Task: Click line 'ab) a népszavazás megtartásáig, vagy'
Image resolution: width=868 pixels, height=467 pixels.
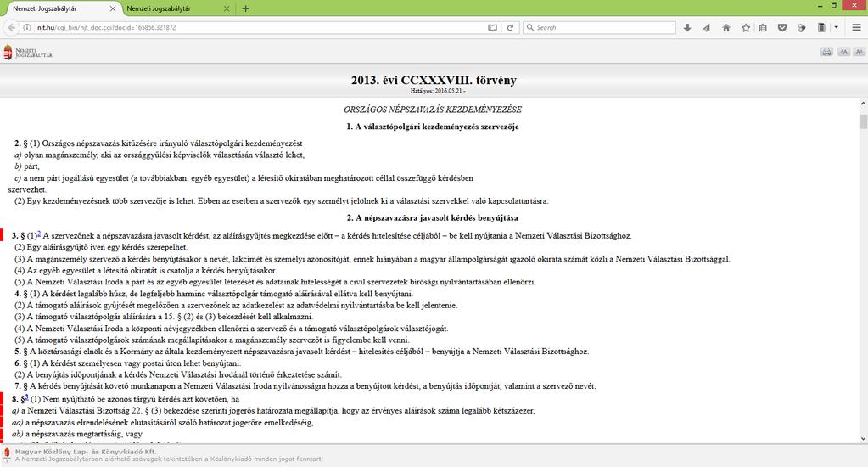Action: pos(77,434)
